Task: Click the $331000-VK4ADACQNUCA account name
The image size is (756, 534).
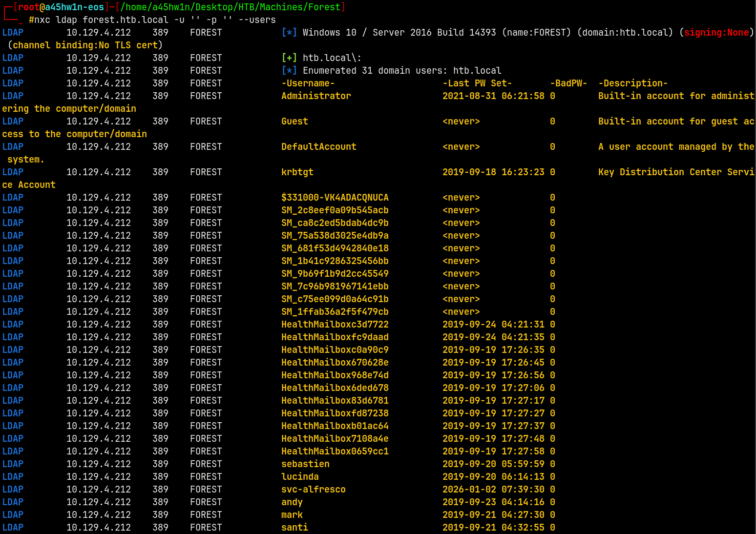Action: pos(335,197)
